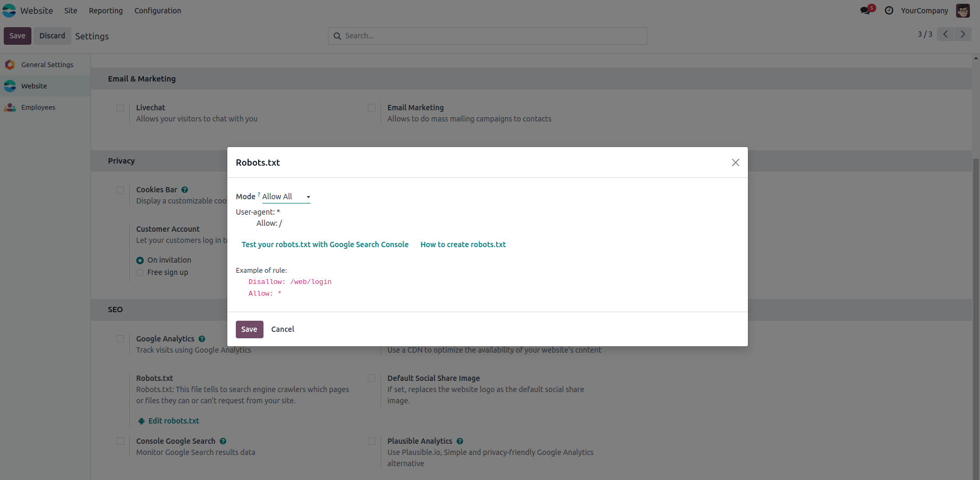Click the settings Search field
980x480 pixels.
(x=487, y=36)
